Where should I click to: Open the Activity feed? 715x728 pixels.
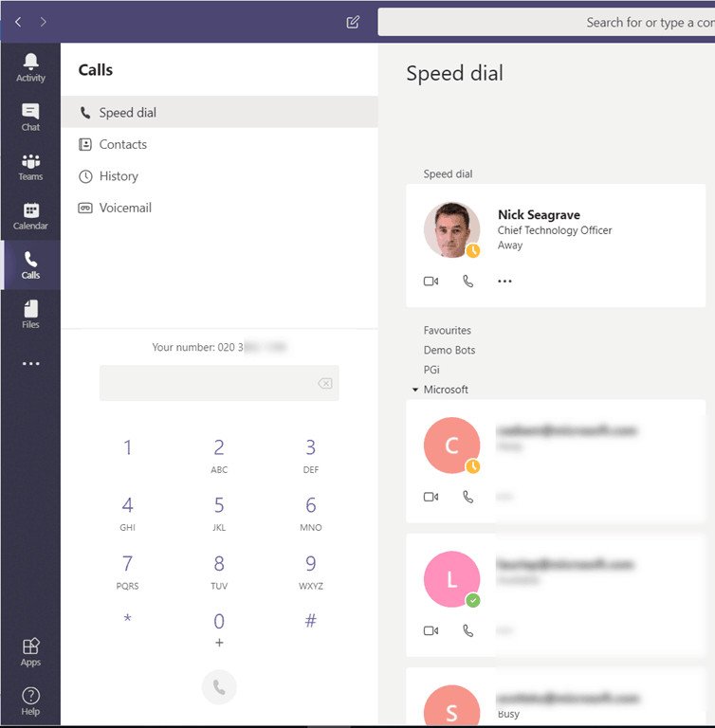pyautogui.click(x=30, y=68)
